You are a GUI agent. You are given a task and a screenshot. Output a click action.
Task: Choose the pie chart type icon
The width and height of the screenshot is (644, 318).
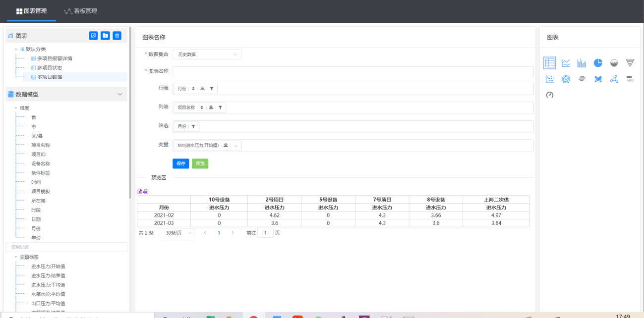(598, 63)
